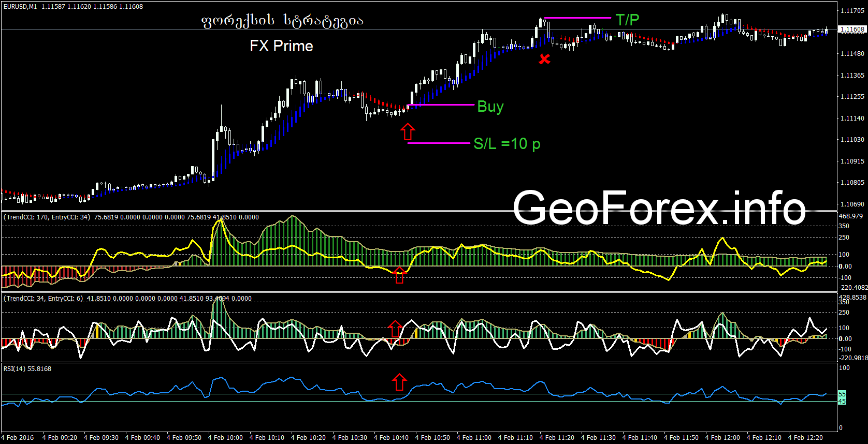The height and width of the screenshot is (444, 868).
Task: Click the S/L =10 p text label
Action: coord(507,144)
